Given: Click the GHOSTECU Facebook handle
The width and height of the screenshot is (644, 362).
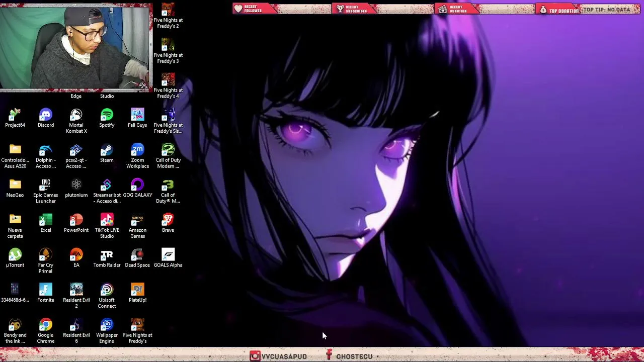Looking at the screenshot, I should 354,356.
